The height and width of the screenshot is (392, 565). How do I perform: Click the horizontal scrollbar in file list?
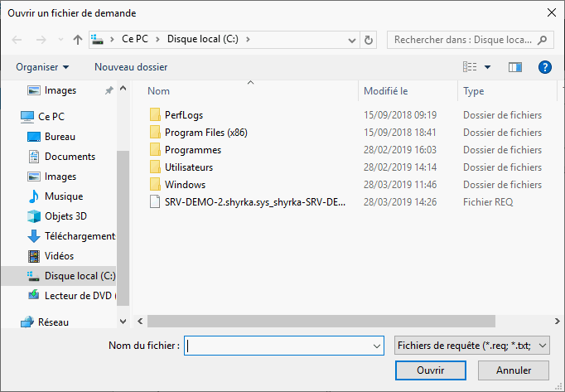[x=323, y=321]
